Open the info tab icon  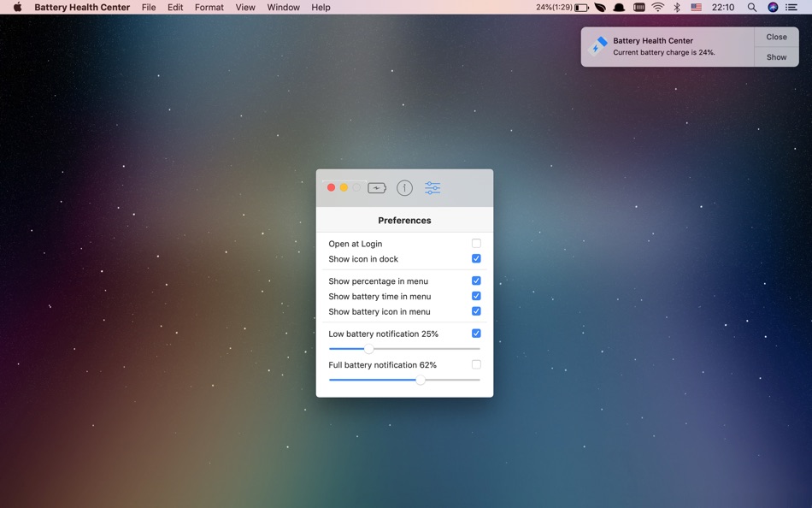(x=404, y=188)
